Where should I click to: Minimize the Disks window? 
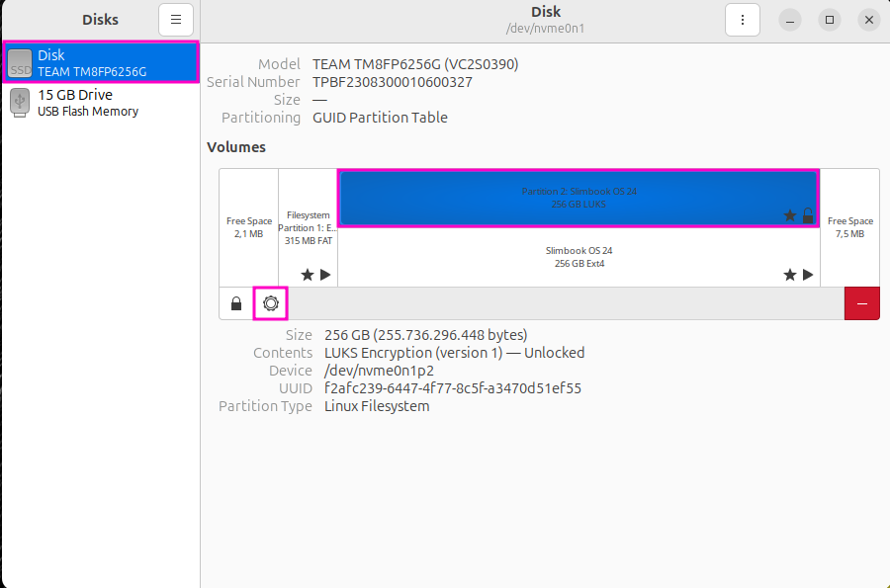point(791,20)
